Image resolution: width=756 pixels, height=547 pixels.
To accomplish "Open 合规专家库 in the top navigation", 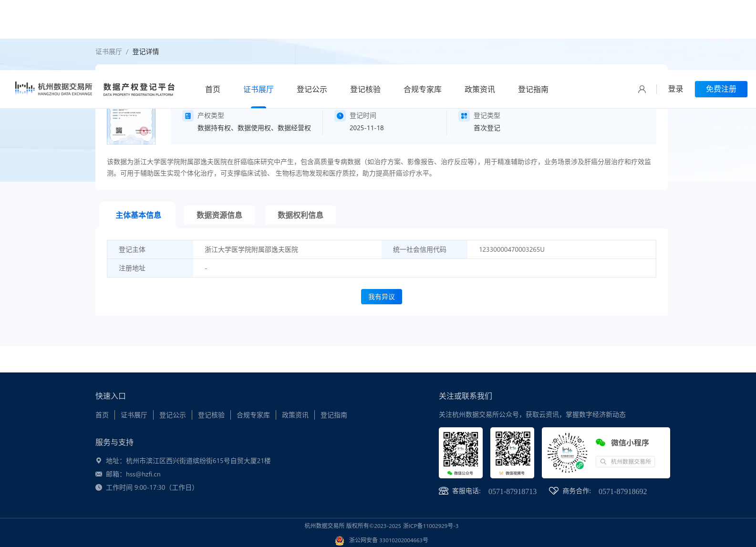I will [423, 89].
